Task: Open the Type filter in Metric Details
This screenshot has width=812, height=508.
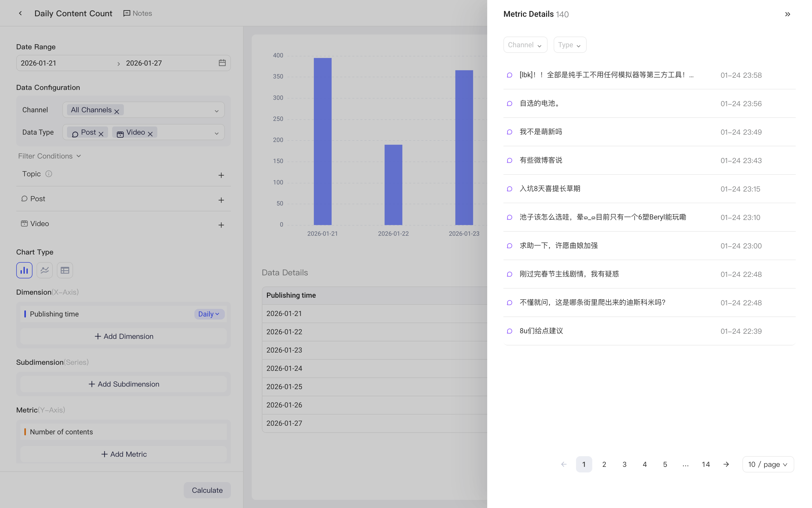Action: [x=570, y=45]
